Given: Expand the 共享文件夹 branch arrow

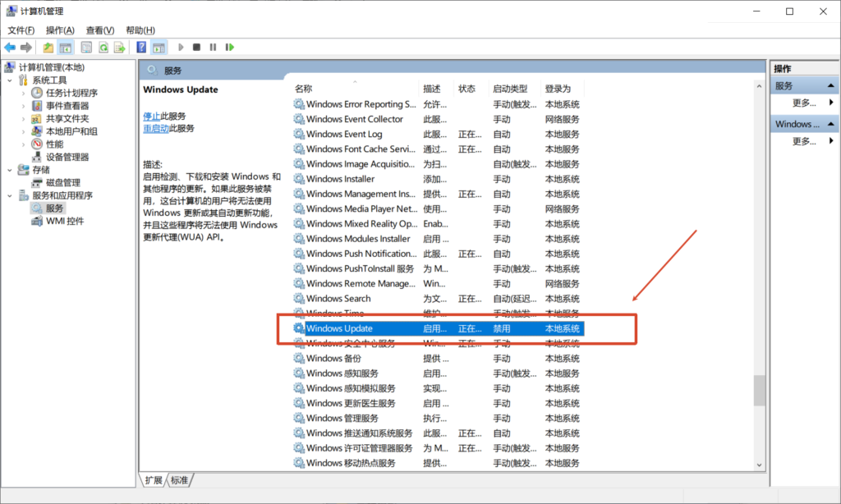Looking at the screenshot, I should (23, 119).
